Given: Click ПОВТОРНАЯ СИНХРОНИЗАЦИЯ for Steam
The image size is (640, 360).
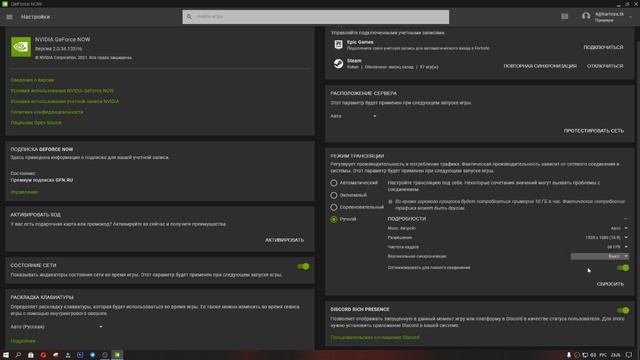Looking at the screenshot, I should [540, 66].
